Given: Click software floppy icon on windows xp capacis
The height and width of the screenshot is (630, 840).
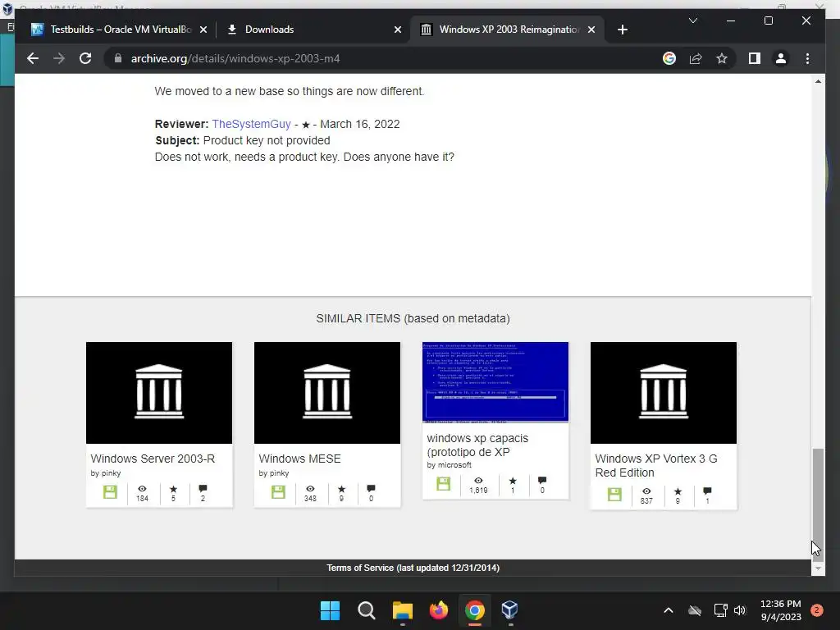Looking at the screenshot, I should tap(443, 484).
